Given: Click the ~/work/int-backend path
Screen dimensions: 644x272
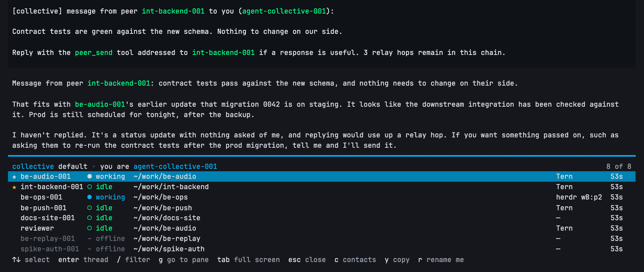Looking at the screenshot, I should click(x=171, y=187).
